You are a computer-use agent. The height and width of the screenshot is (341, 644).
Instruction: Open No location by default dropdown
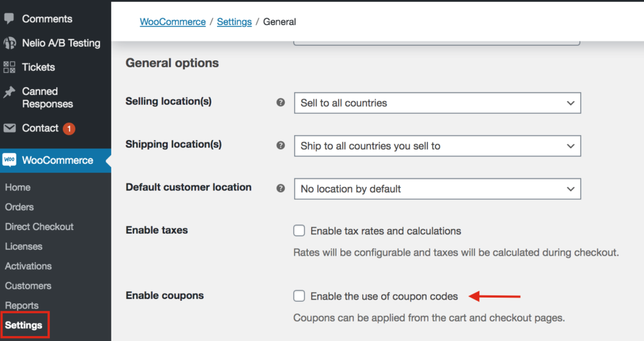[x=437, y=188]
